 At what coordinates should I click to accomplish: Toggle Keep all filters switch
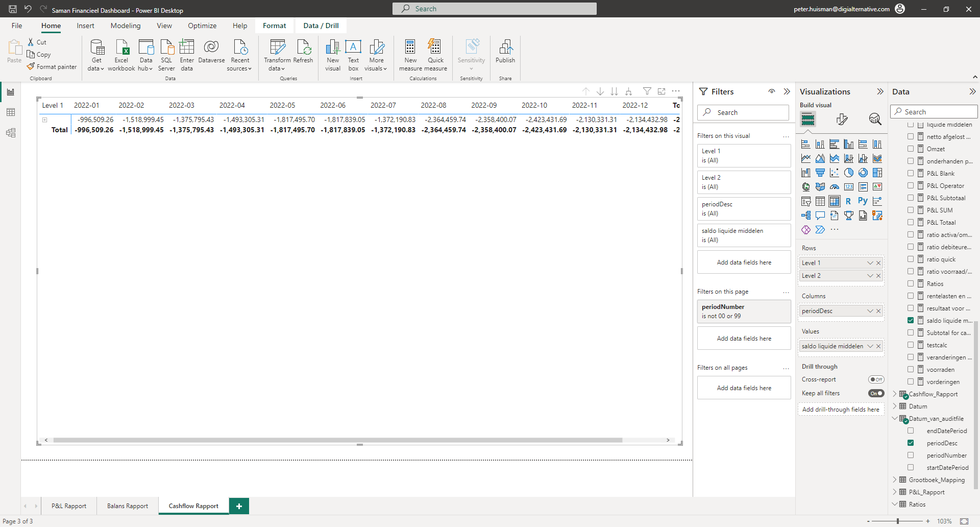876,393
